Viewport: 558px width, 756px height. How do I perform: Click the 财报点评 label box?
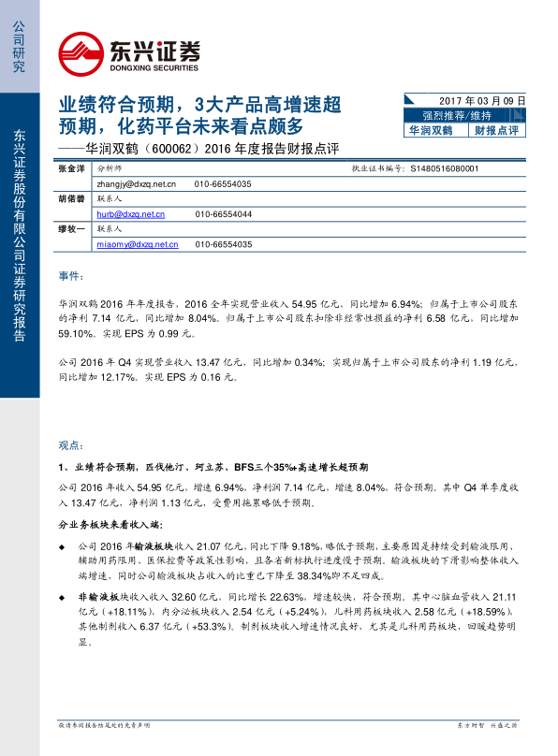(497, 130)
